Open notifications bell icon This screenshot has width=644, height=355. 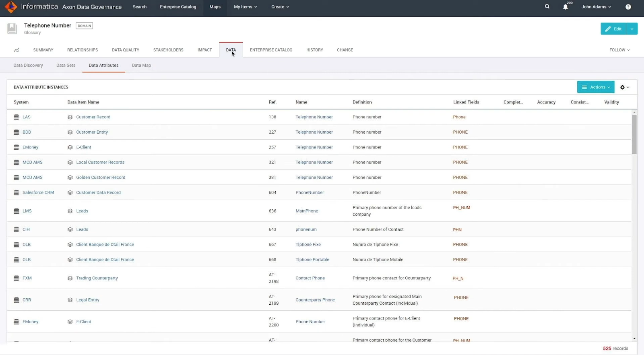click(566, 7)
